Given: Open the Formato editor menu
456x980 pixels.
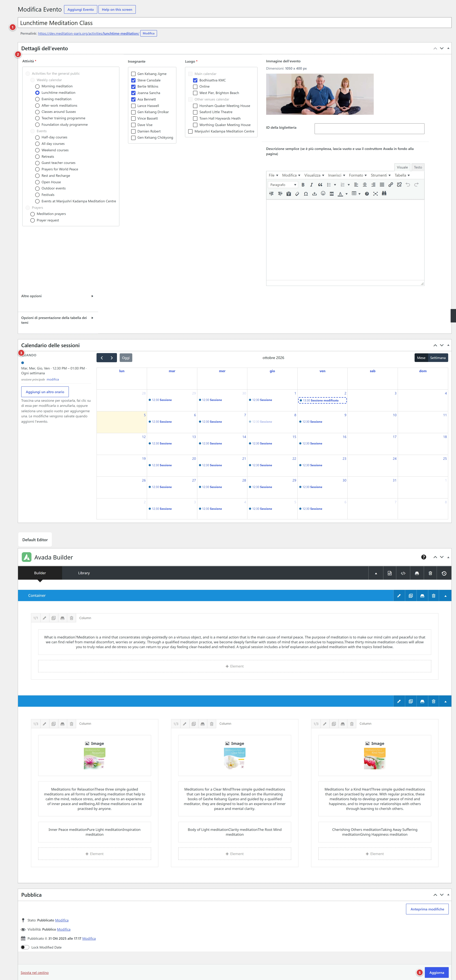Looking at the screenshot, I should tap(358, 175).
